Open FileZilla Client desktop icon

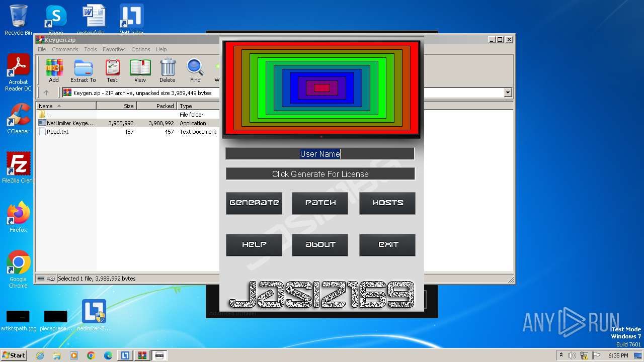(18, 168)
